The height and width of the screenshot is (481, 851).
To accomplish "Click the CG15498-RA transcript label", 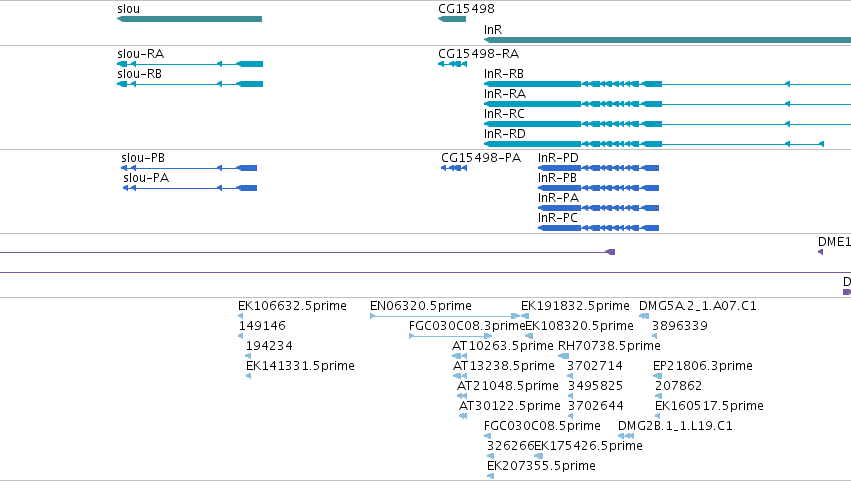I will pos(478,54).
